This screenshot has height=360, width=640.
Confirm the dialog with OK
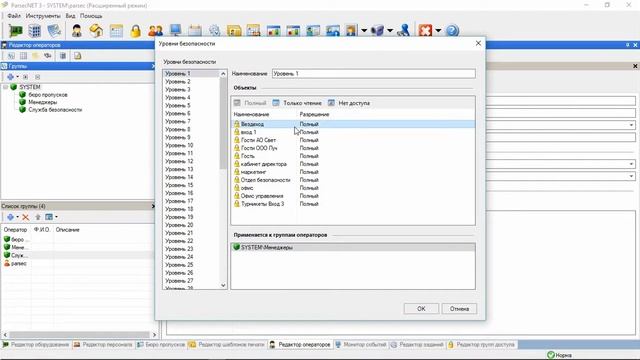point(421,309)
